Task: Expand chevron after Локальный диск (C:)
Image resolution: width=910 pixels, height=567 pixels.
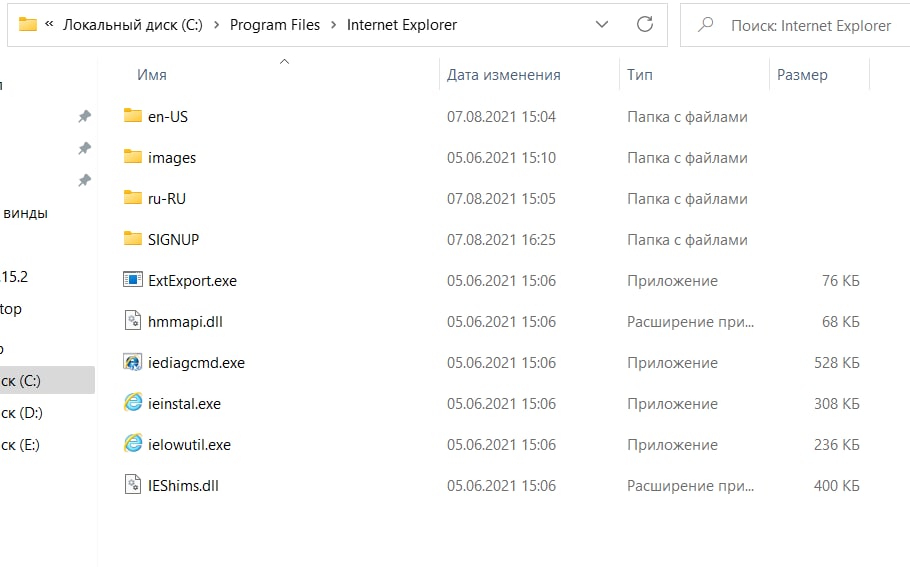Action: coord(216,25)
